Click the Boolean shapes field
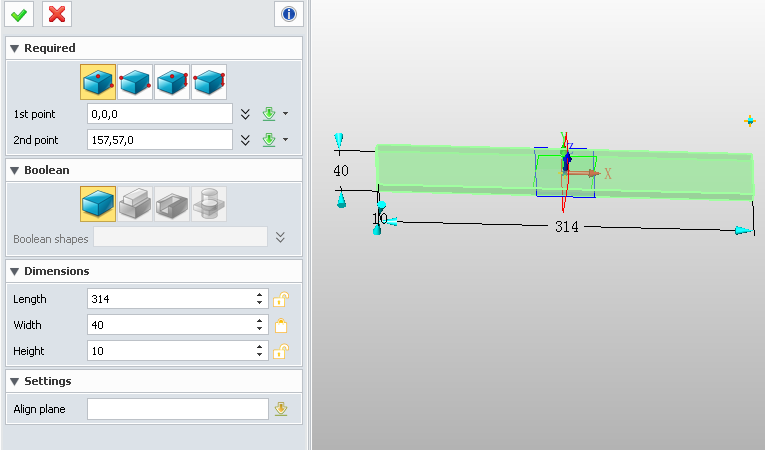 point(181,237)
